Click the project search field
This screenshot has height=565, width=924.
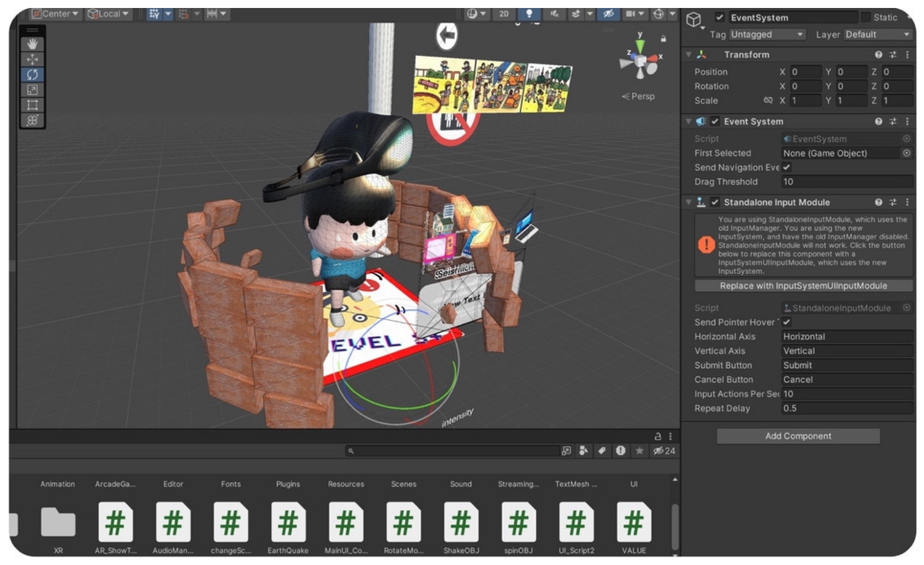(453, 451)
